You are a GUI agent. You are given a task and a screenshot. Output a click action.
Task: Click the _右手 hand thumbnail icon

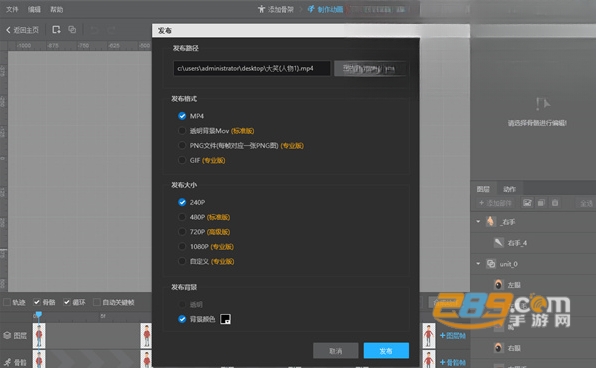[x=491, y=221]
